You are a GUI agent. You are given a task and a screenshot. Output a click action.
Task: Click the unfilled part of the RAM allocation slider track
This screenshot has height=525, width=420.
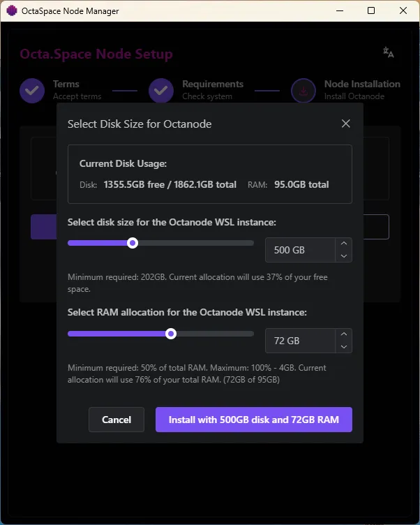pyautogui.click(x=215, y=334)
